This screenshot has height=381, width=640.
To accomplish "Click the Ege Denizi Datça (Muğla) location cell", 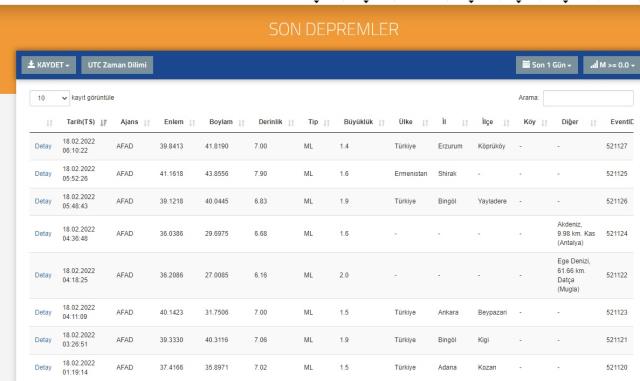I will click(573, 275).
